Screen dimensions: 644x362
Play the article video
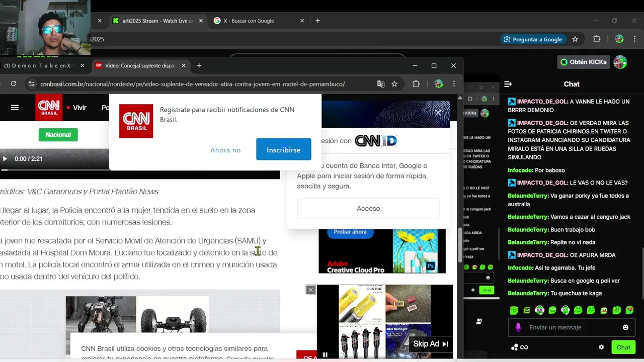pyautogui.click(x=5, y=159)
